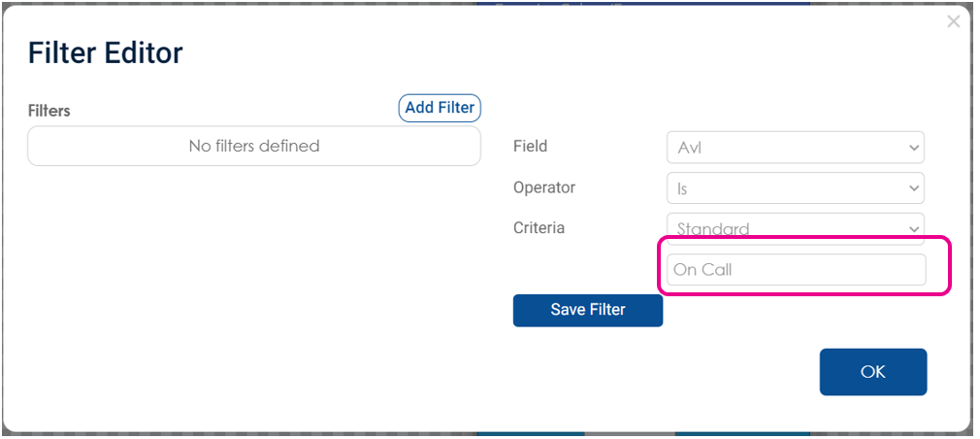Open the Operator dropdown showing Is
The height and width of the screenshot is (439, 980).
[796, 188]
